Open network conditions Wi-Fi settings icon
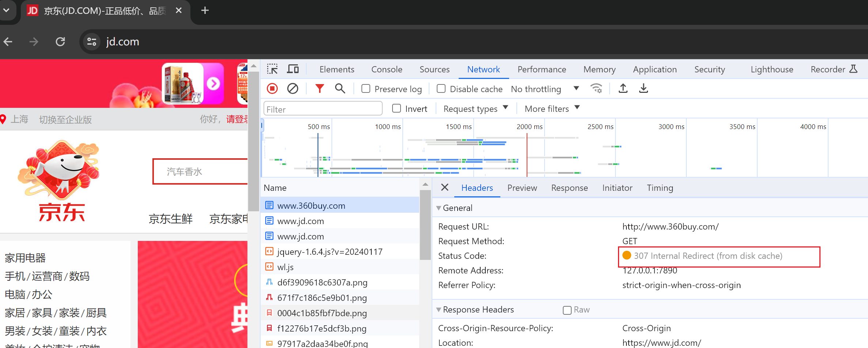 [x=596, y=88]
